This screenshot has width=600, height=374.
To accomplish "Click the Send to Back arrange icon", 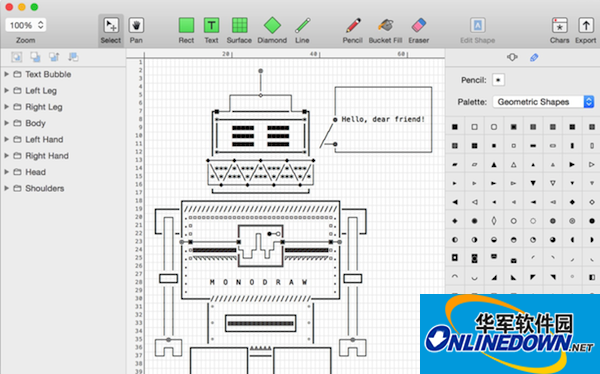I will (x=35, y=57).
